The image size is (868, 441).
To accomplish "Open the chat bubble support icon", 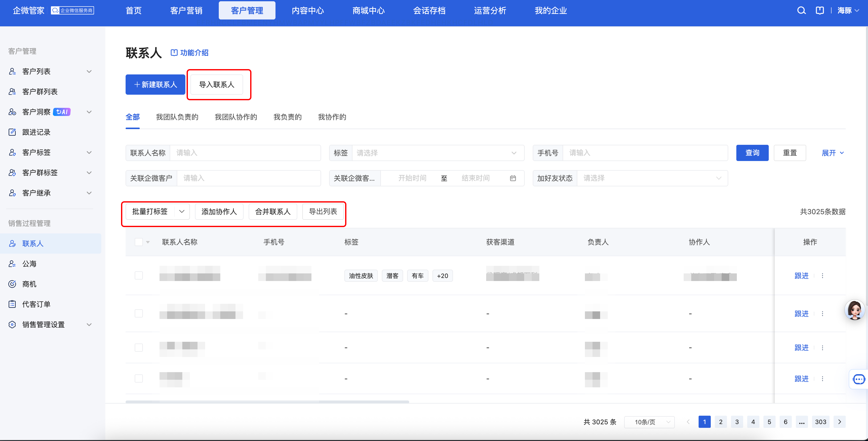I will coord(859,379).
